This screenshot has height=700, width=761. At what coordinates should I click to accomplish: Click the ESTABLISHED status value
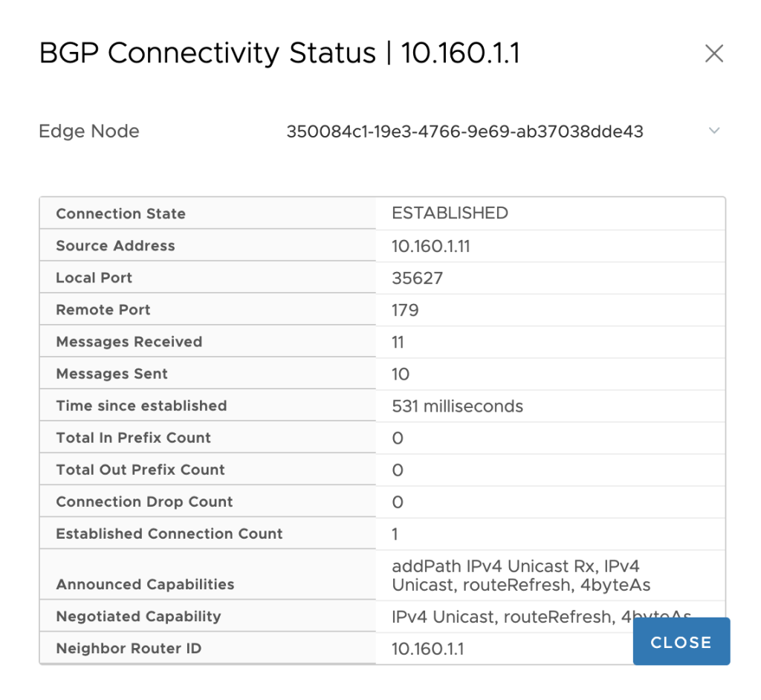coord(450,213)
